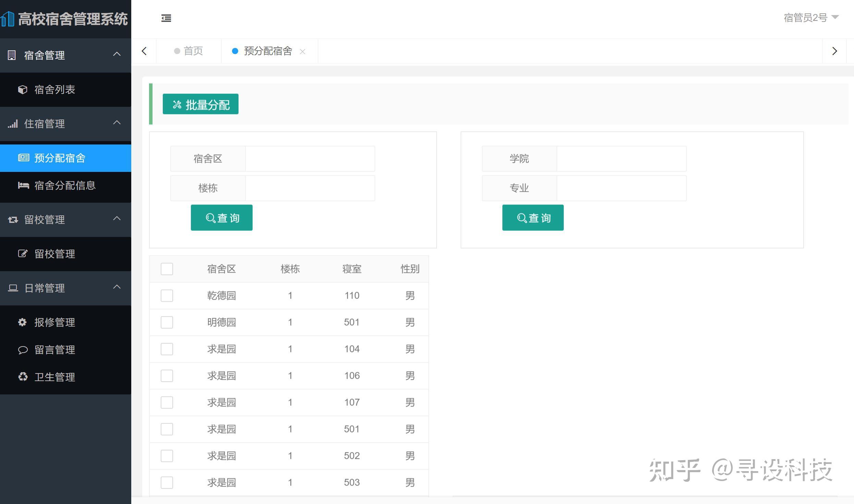The height and width of the screenshot is (504, 854).
Task: Open the 留校管理 submenu item
Action: tap(65, 254)
